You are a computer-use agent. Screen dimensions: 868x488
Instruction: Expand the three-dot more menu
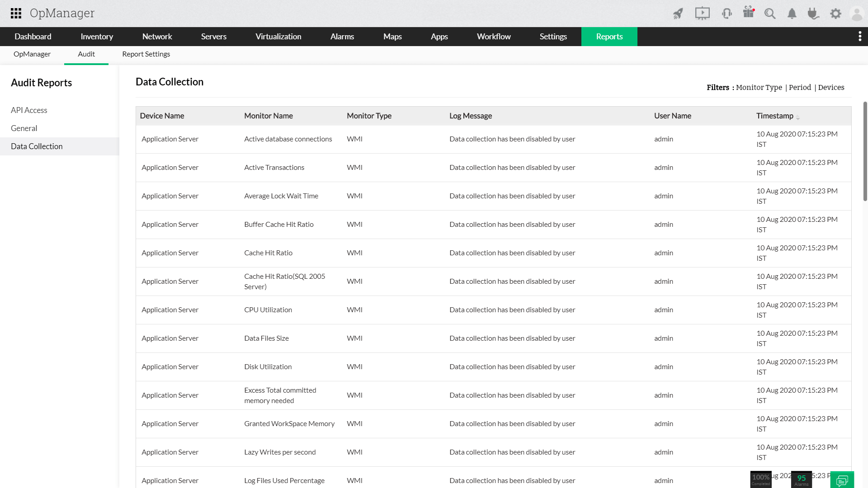click(x=859, y=37)
